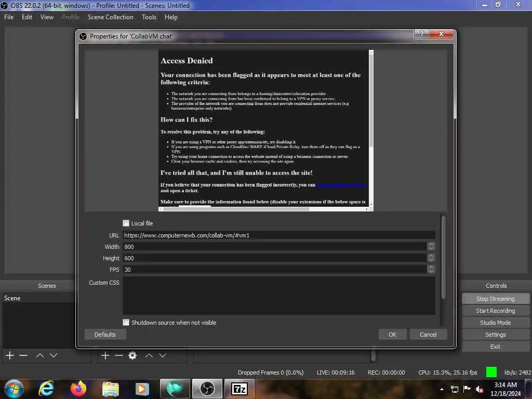The width and height of the screenshot is (532, 399).
Task: Decrease Width using the spinner down arrow
Action: [x=431, y=249]
